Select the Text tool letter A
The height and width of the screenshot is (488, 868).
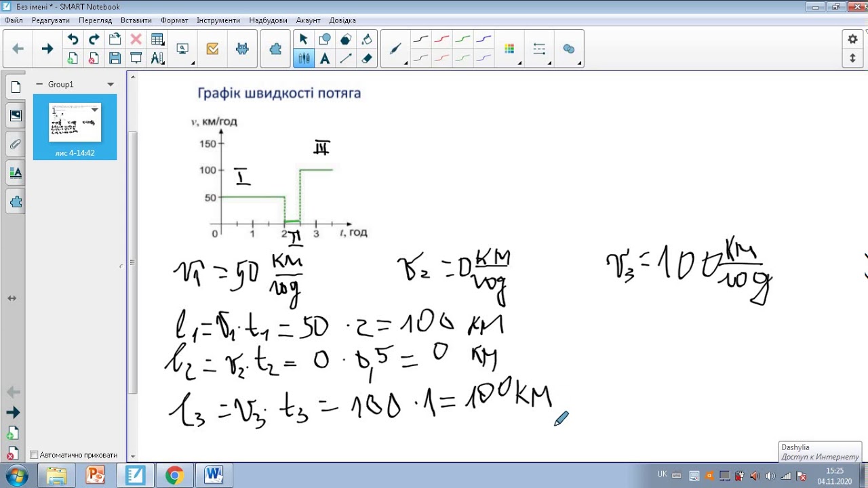click(325, 58)
